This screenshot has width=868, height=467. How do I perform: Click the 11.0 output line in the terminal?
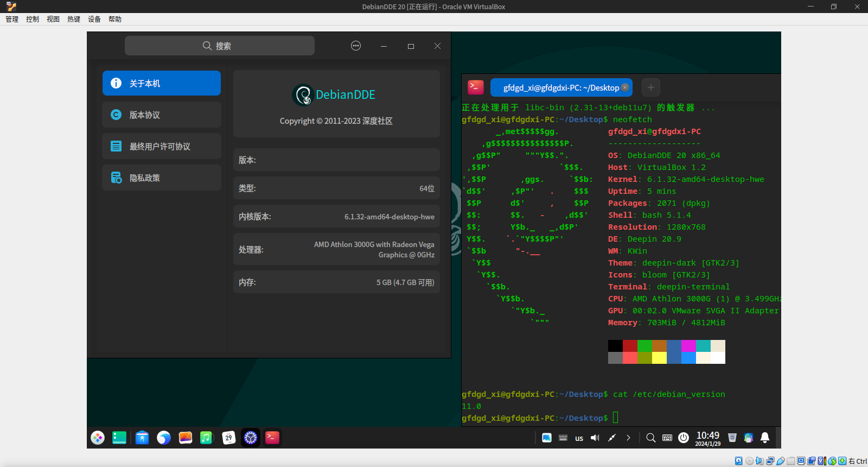coord(471,406)
